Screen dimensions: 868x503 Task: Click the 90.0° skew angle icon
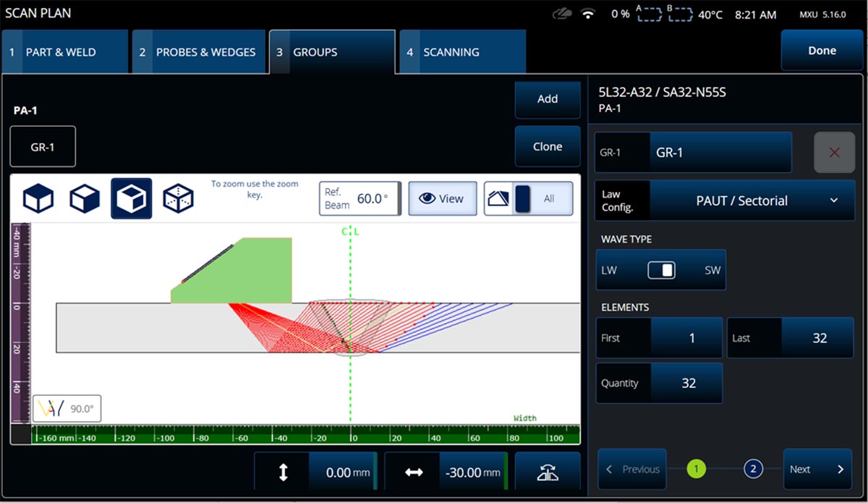coord(67,408)
